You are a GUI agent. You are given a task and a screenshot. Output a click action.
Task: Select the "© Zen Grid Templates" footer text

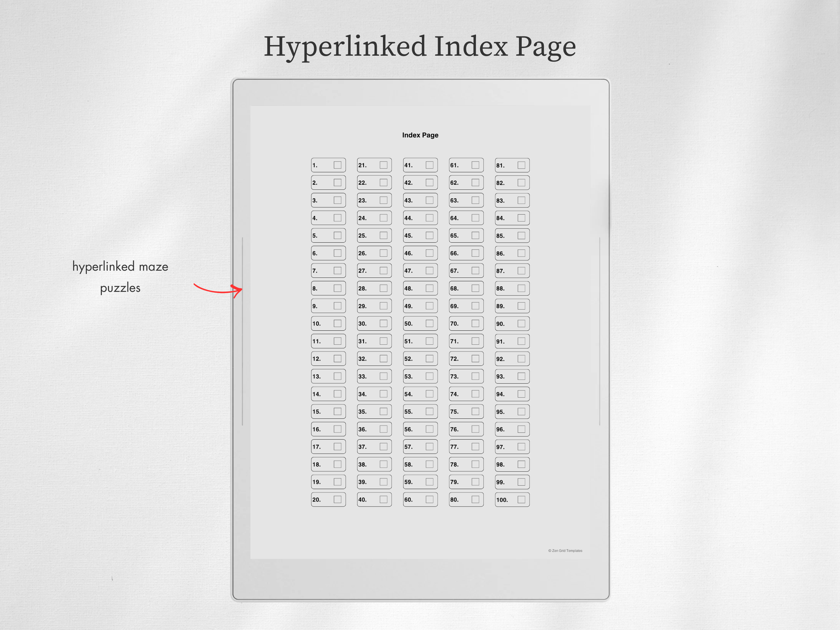565,551
